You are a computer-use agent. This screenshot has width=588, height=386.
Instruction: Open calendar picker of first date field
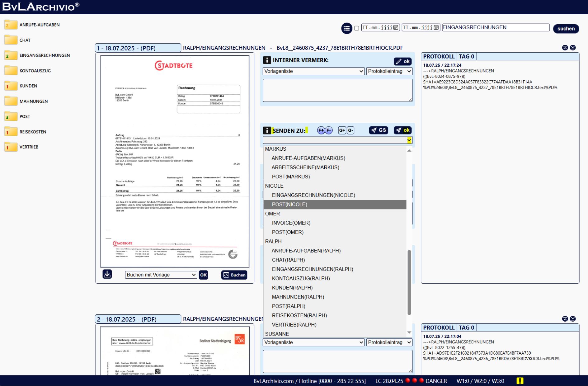point(396,28)
